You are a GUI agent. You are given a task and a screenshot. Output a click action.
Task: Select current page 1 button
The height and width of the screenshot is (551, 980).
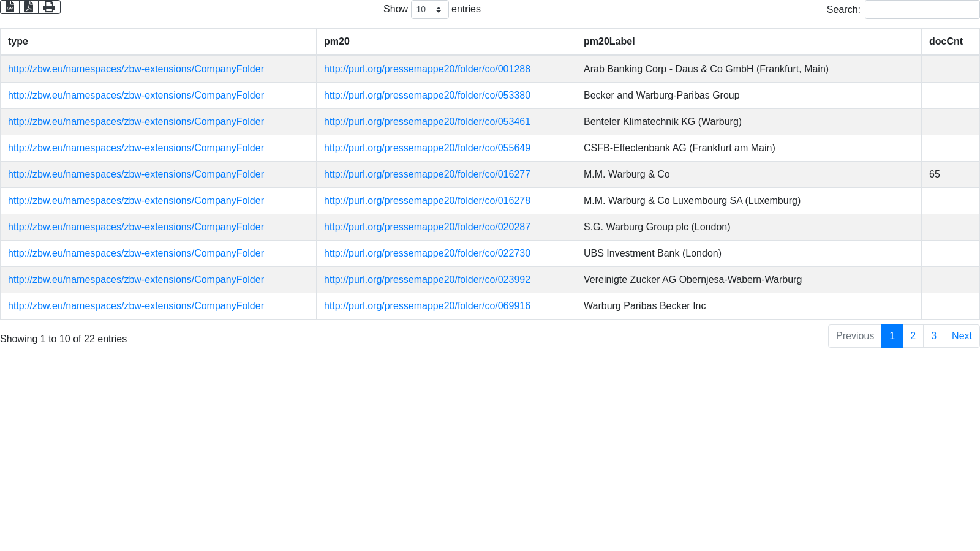tap(892, 336)
